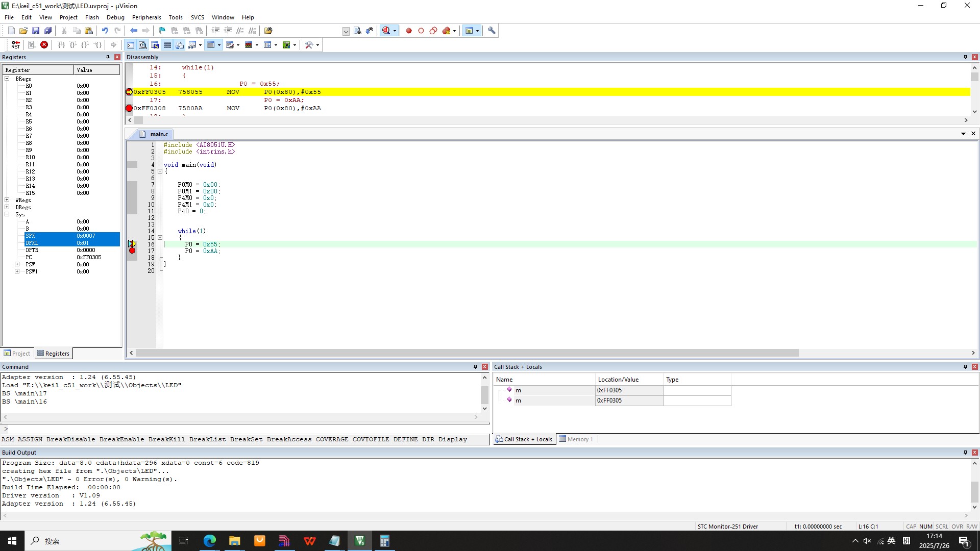Close the Call Stack + Locals panel
This screenshot has height=551, width=980.
point(974,367)
